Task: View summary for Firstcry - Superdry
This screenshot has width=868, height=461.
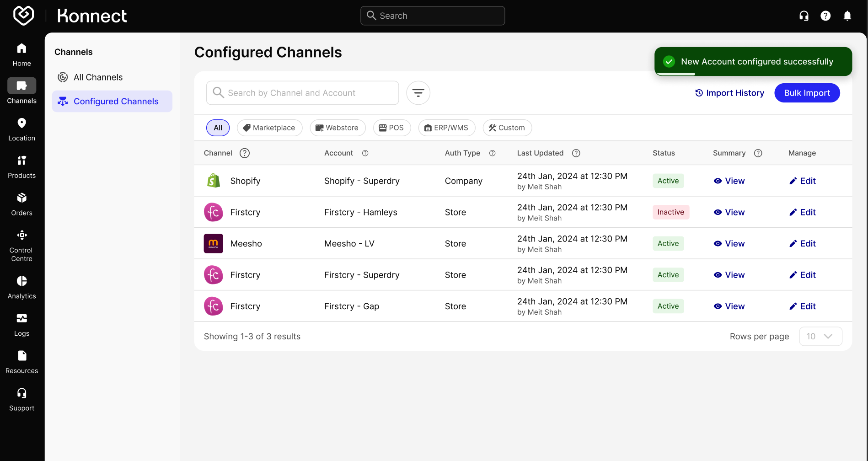Action: [729, 275]
